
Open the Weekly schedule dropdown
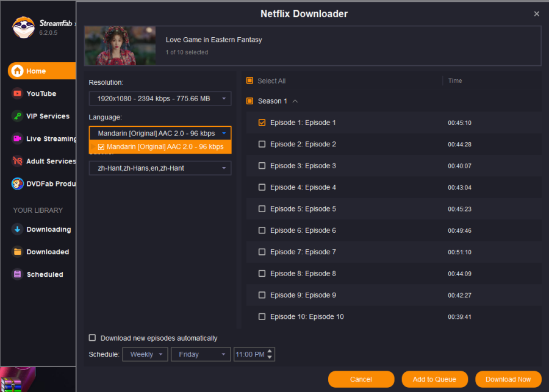click(145, 354)
